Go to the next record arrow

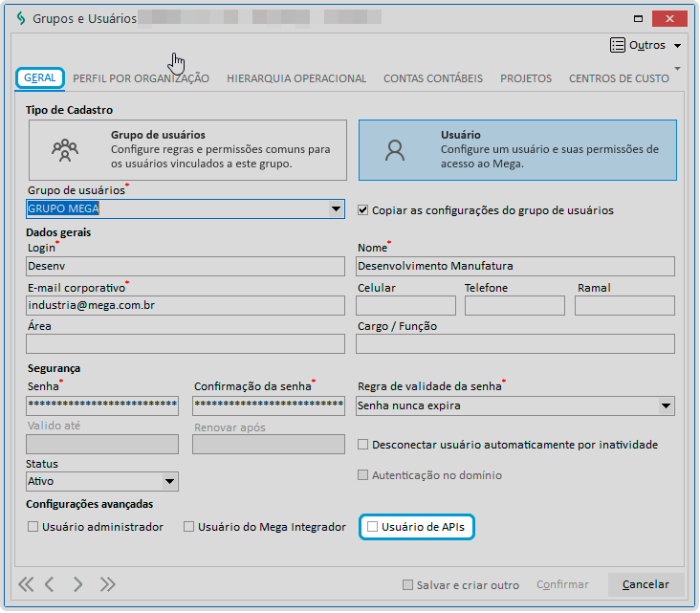(77, 584)
